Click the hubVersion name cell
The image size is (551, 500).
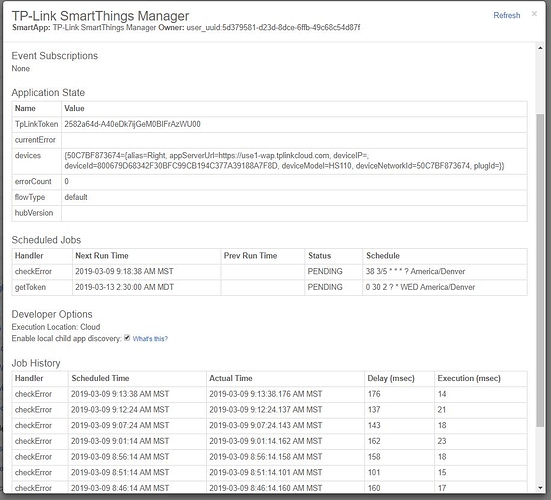tap(37, 213)
